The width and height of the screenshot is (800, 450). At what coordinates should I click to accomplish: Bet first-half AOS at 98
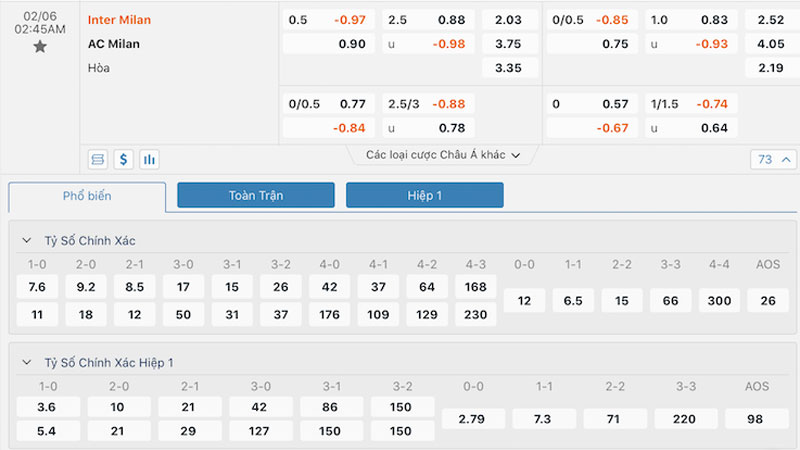pyautogui.click(x=757, y=419)
